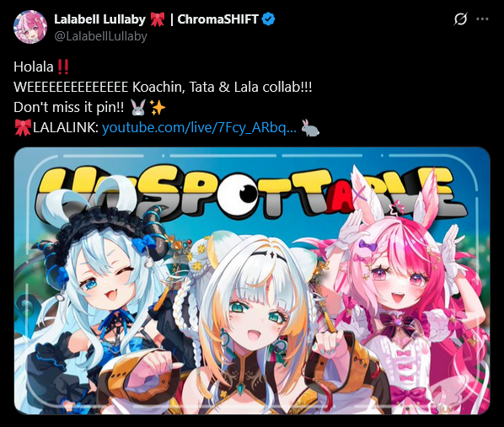Click the rabbit face emoji after pin
This screenshot has width=504, height=427.
pos(138,107)
